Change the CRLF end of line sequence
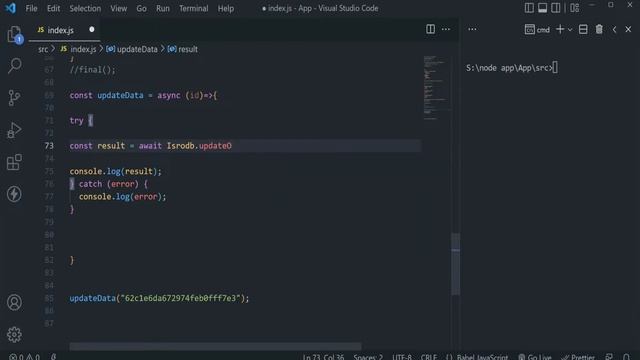 point(429,357)
